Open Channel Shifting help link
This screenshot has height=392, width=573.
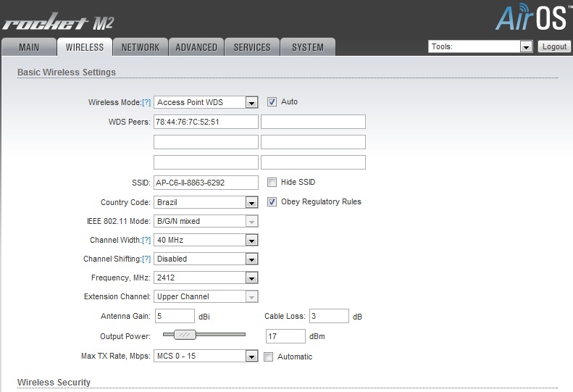(146, 259)
